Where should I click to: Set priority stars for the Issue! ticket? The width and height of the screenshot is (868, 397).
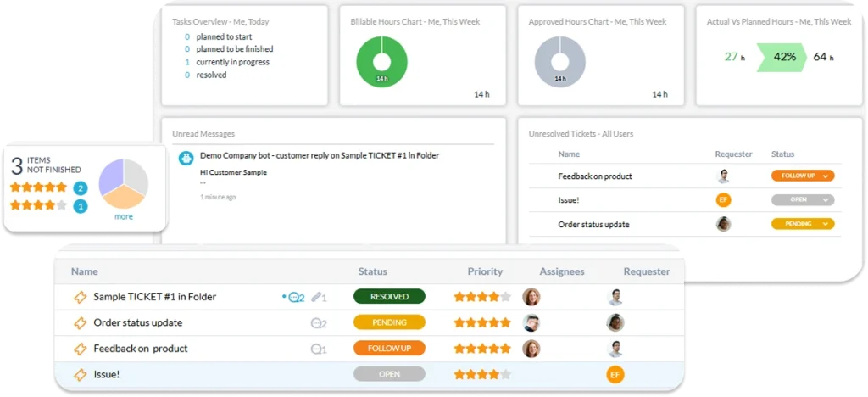482,374
